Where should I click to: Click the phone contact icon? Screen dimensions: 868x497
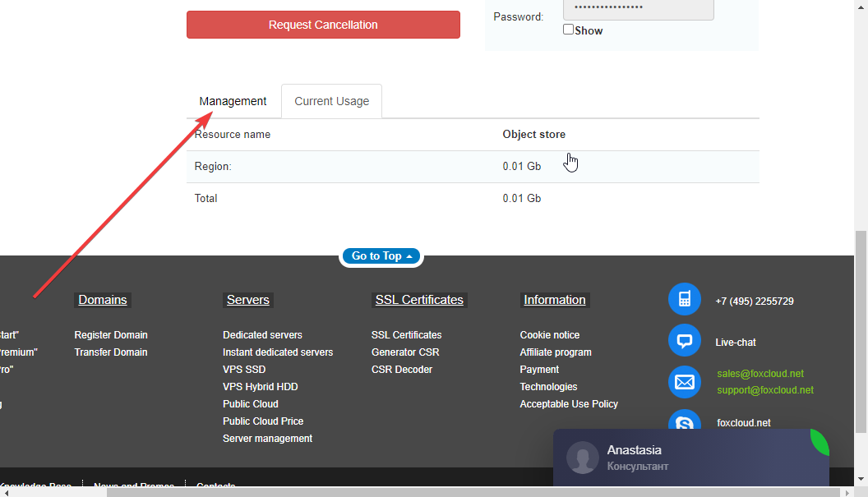(684, 300)
